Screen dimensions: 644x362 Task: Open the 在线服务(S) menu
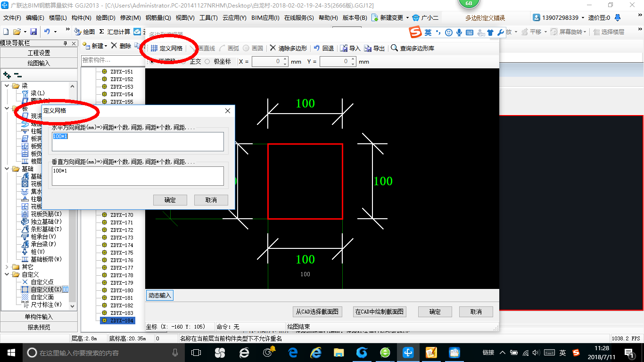point(299,18)
